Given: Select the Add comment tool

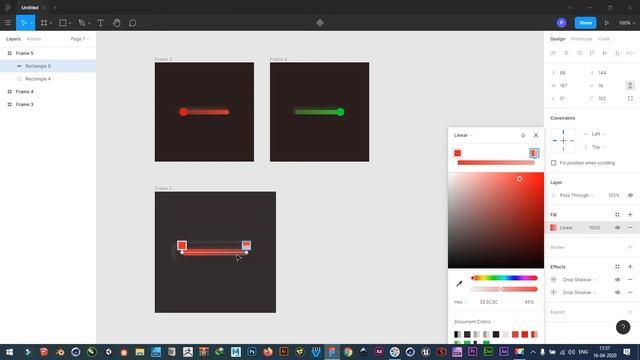Looking at the screenshot, I should 132,23.
